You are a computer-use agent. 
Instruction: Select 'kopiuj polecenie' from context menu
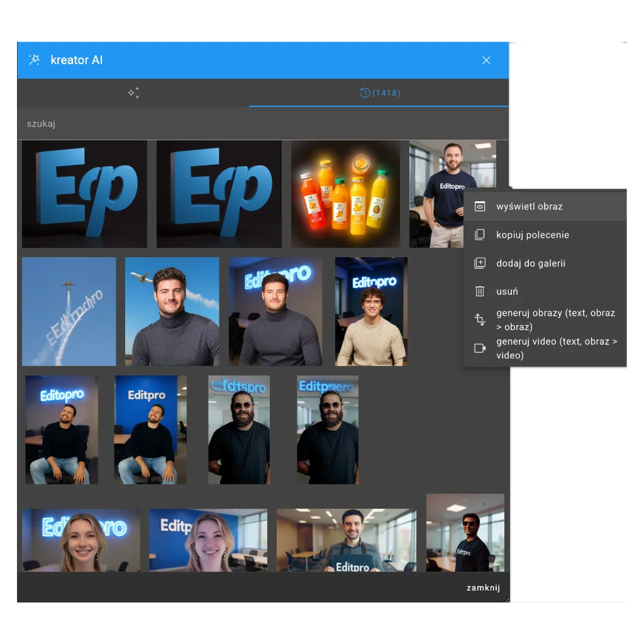(532, 235)
